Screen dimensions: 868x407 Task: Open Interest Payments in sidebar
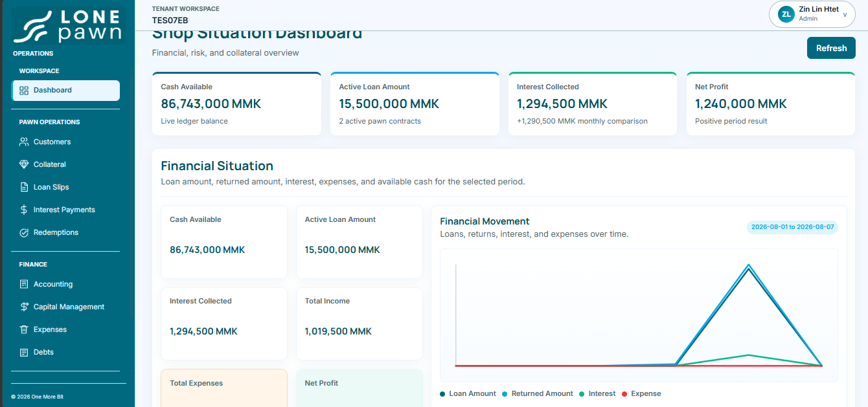click(65, 210)
